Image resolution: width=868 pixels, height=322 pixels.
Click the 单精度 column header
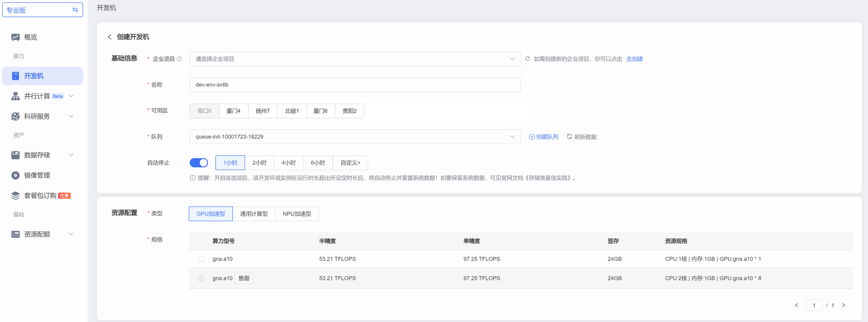pyautogui.click(x=471, y=241)
